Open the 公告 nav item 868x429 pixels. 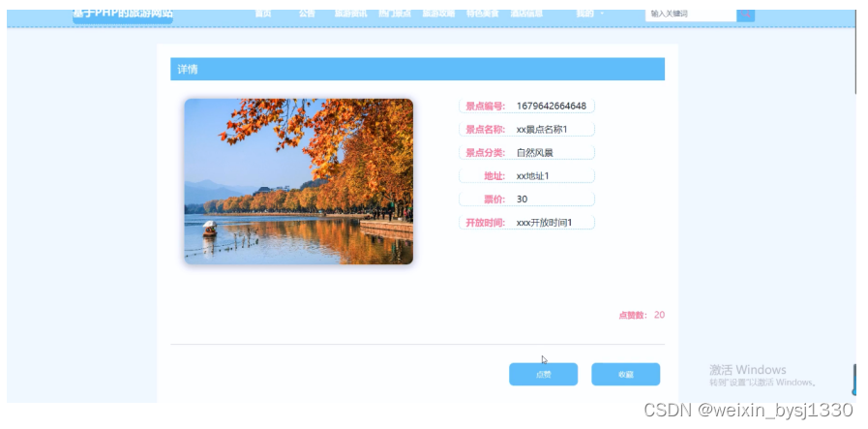pos(307,14)
